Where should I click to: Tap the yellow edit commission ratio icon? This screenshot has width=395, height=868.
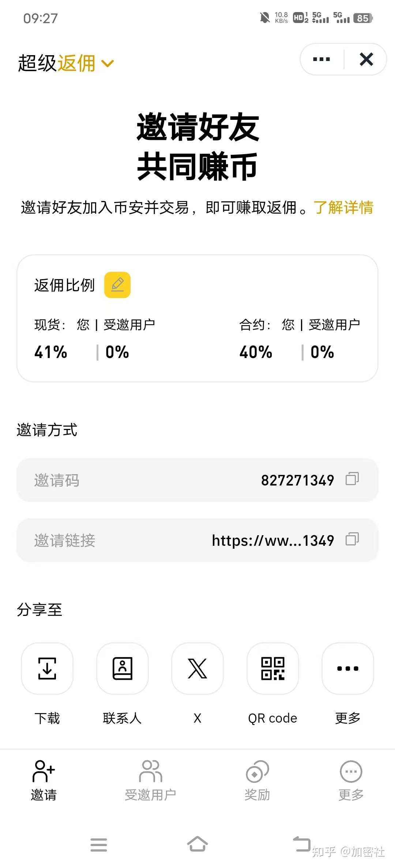click(117, 285)
